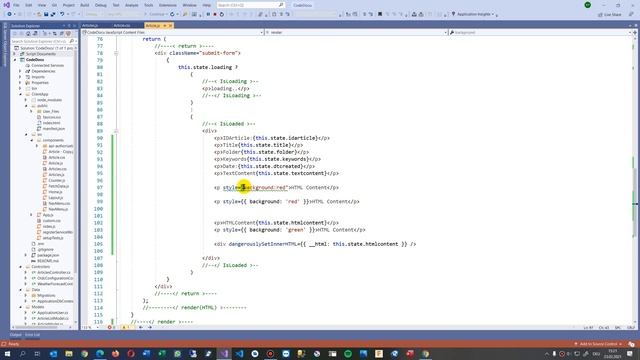The image size is (640, 360).
Task: Select the CodeDocs project node
Action: tap(35, 60)
